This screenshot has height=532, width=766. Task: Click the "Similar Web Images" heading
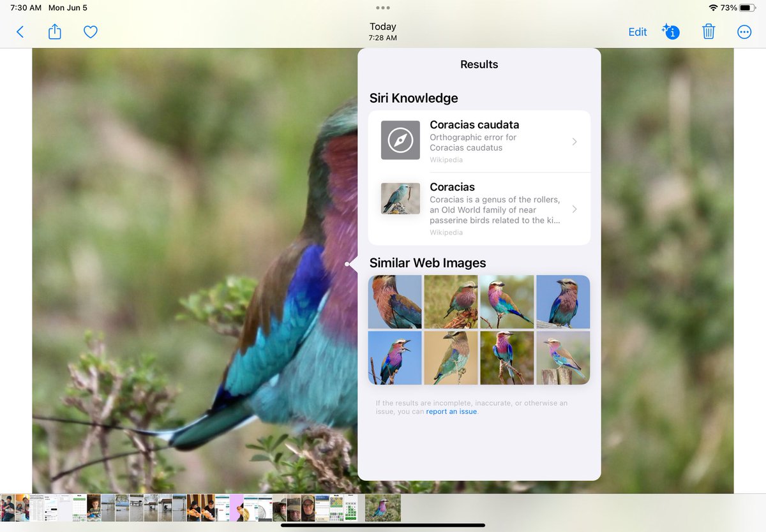pyautogui.click(x=428, y=263)
